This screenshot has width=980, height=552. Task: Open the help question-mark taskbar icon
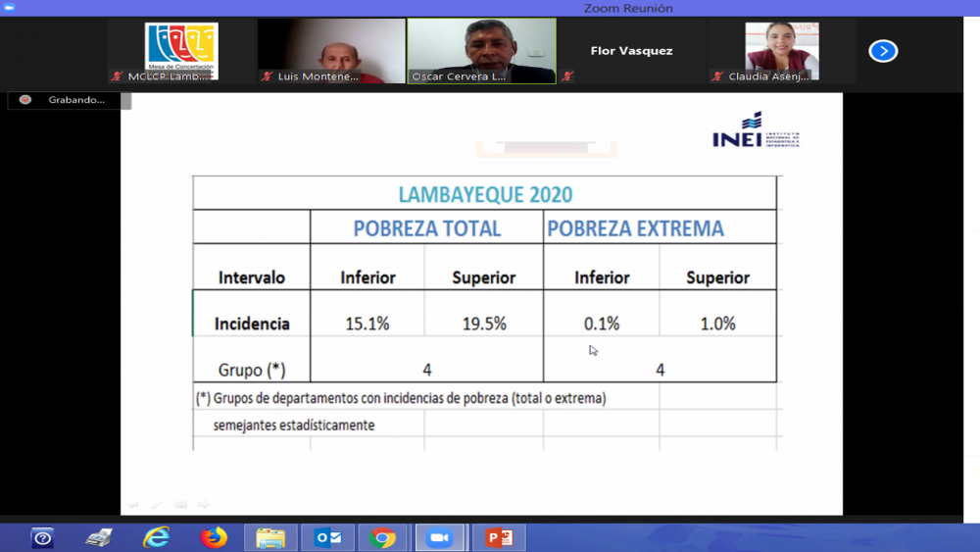point(42,537)
